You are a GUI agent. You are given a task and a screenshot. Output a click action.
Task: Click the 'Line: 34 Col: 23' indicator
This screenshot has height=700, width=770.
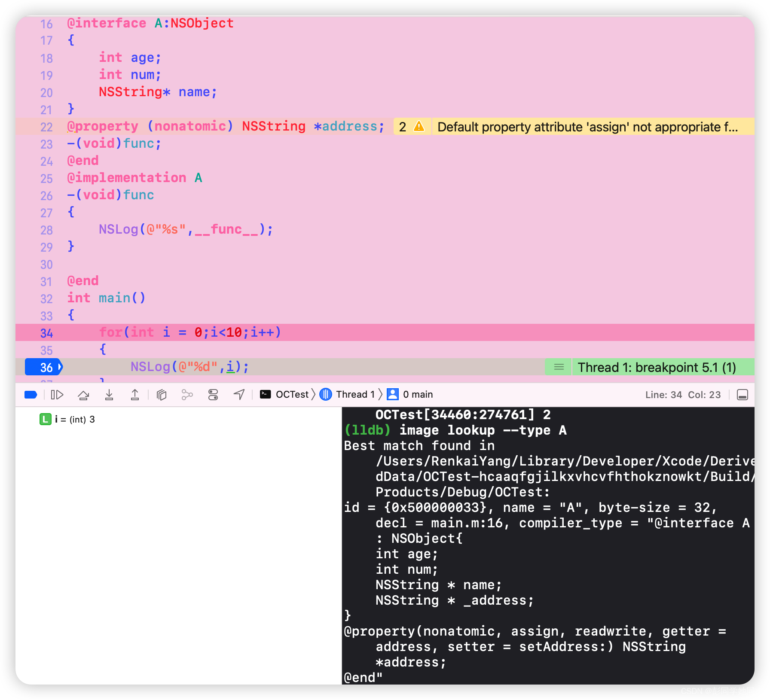coord(683,395)
